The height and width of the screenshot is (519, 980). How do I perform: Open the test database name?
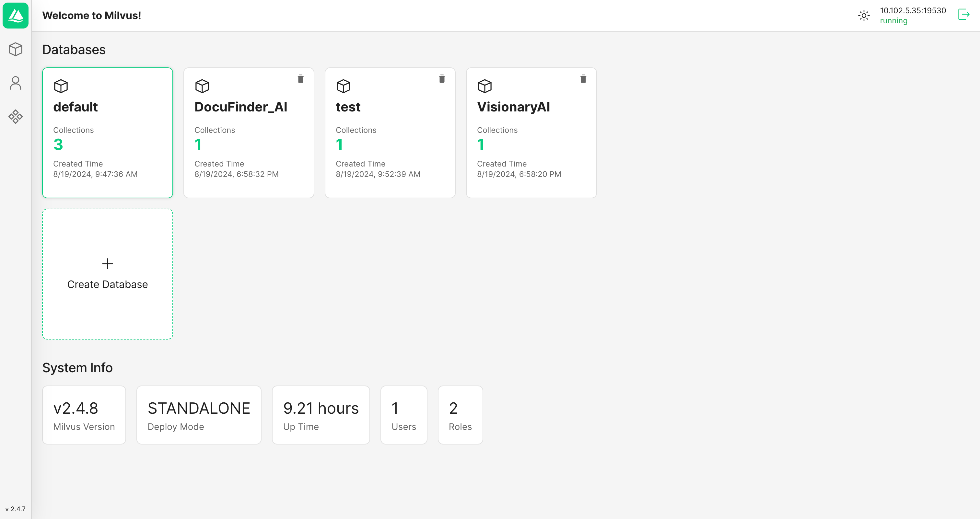point(348,107)
